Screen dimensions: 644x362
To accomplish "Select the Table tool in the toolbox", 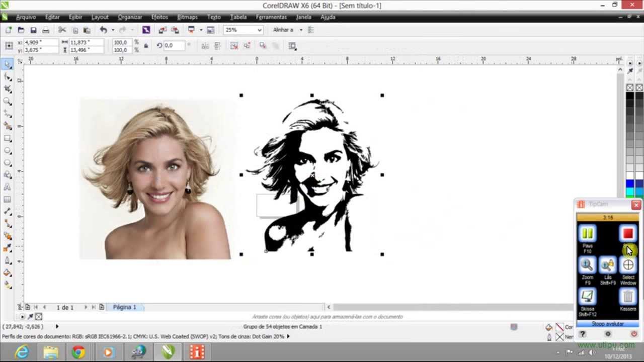I will [x=8, y=200].
